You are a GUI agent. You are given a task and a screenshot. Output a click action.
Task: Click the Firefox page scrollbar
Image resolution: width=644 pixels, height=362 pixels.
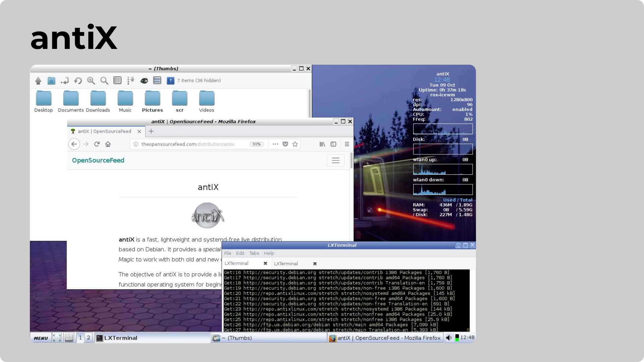352,160
